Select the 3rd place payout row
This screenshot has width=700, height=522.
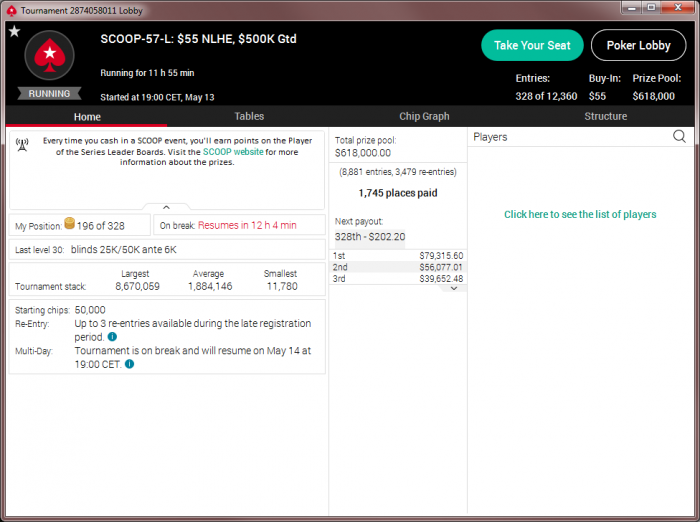[x=398, y=278]
